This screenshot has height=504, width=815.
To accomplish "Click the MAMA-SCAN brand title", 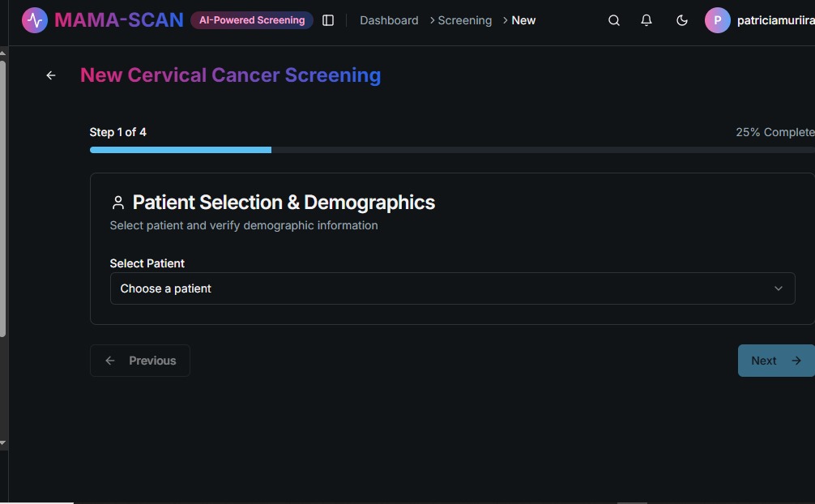I will click(x=119, y=20).
